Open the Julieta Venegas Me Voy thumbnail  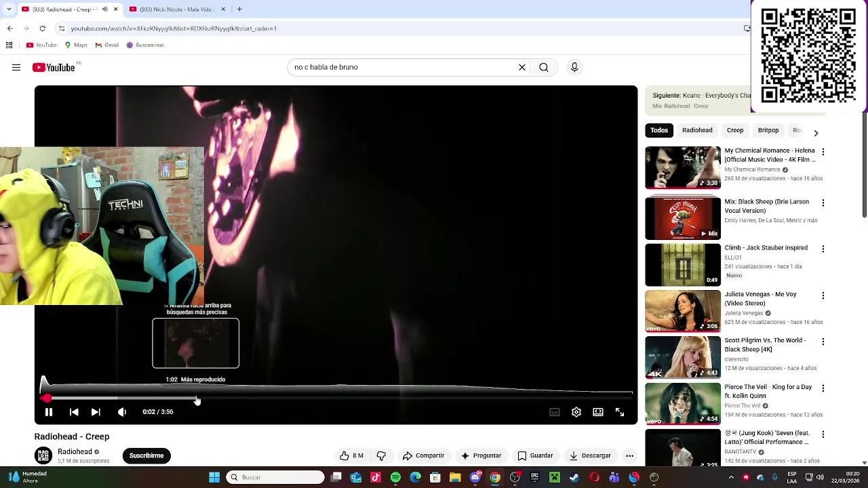(683, 311)
